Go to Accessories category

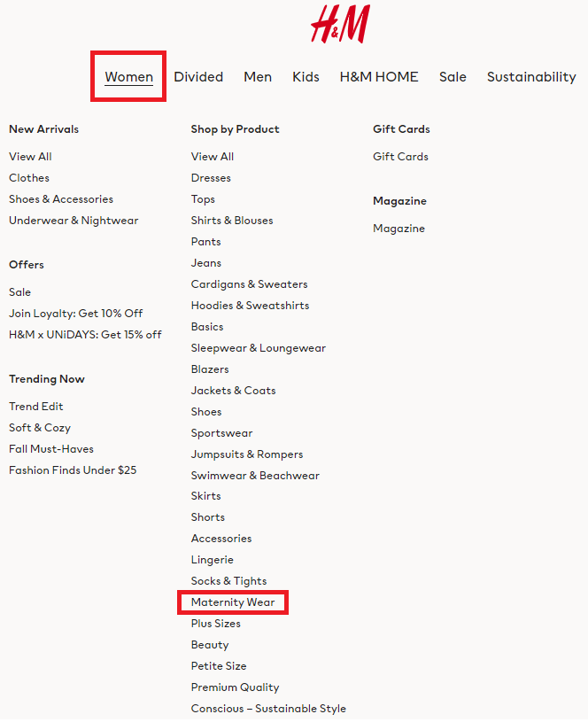tap(221, 539)
